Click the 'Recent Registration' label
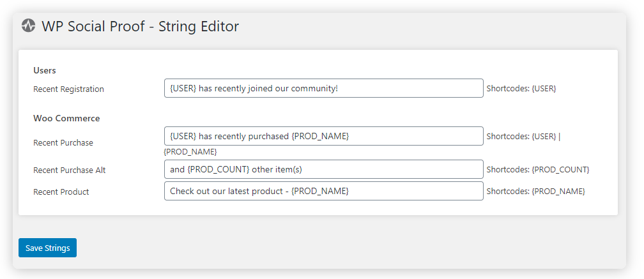 coord(68,89)
